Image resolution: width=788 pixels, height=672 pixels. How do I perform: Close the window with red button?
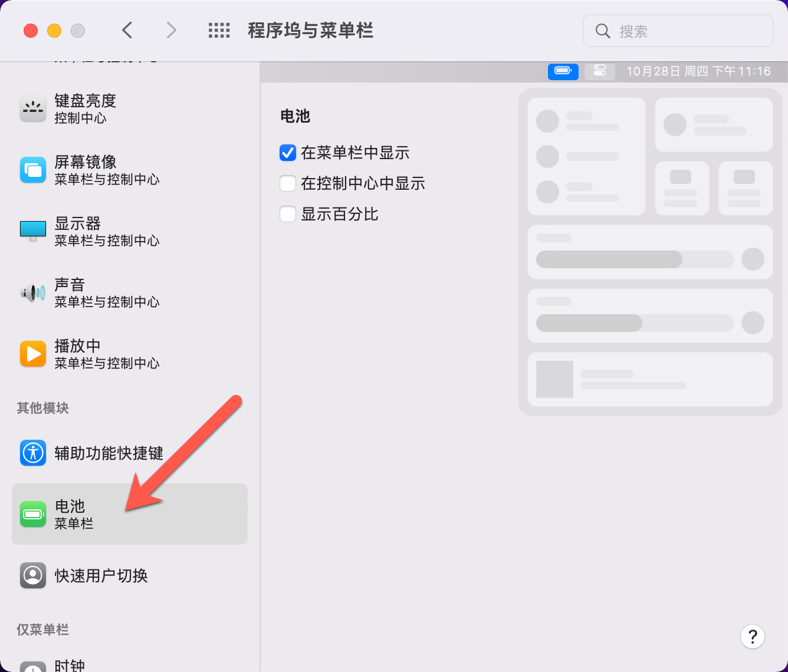click(x=31, y=31)
